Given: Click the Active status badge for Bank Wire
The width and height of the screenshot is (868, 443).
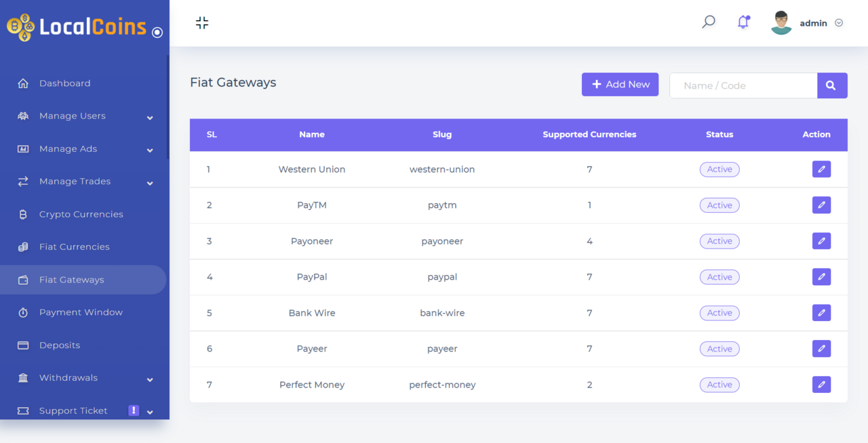Looking at the screenshot, I should (719, 313).
